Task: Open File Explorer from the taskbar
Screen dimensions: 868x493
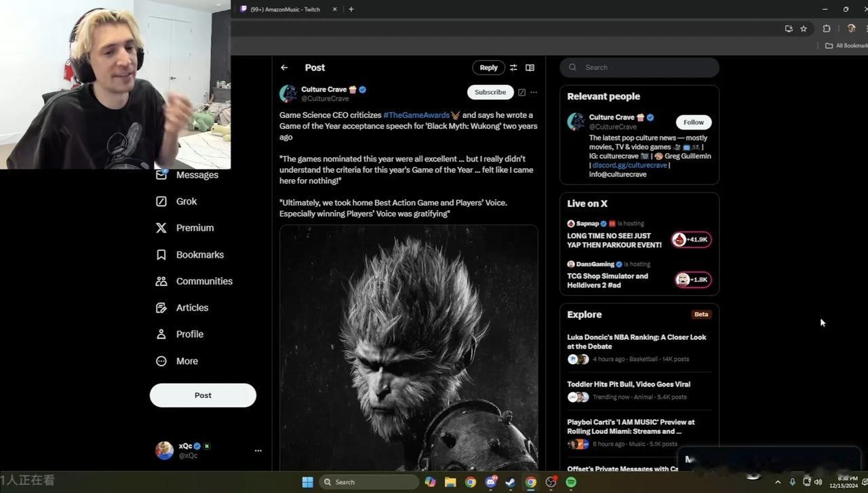Action: click(x=450, y=482)
